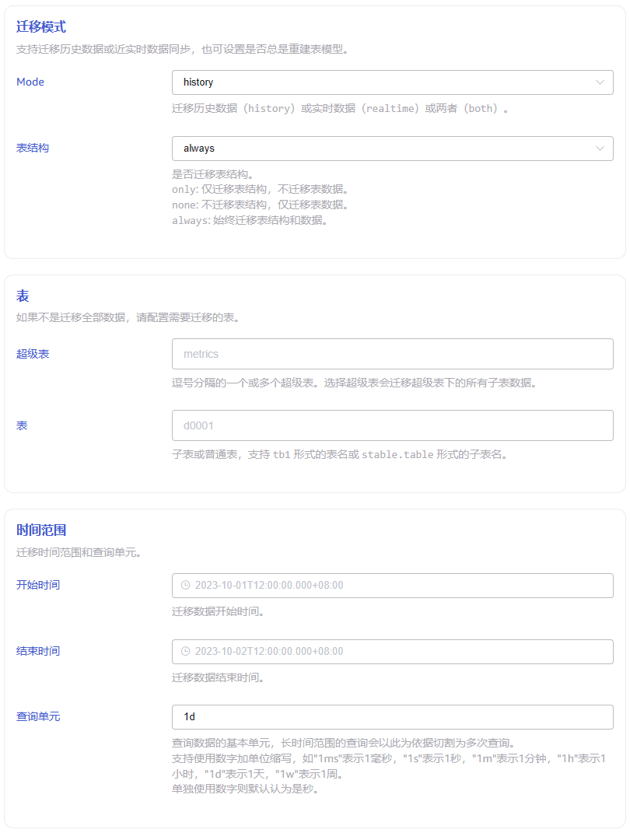Click the 开始时间 field label

pyautogui.click(x=38, y=585)
